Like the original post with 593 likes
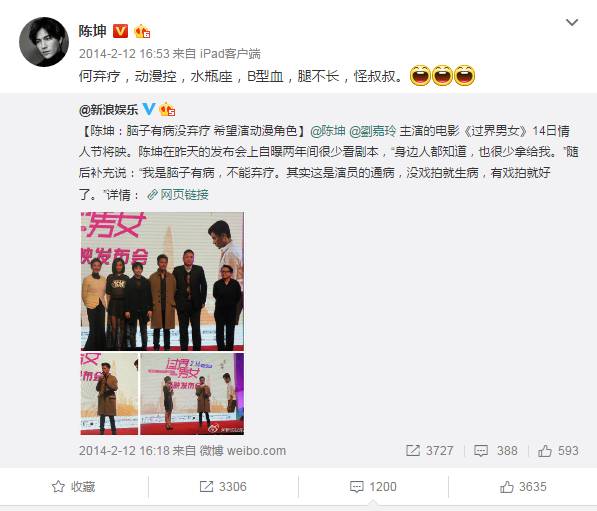Image resolution: width=597 pixels, height=511 pixels. point(558,450)
